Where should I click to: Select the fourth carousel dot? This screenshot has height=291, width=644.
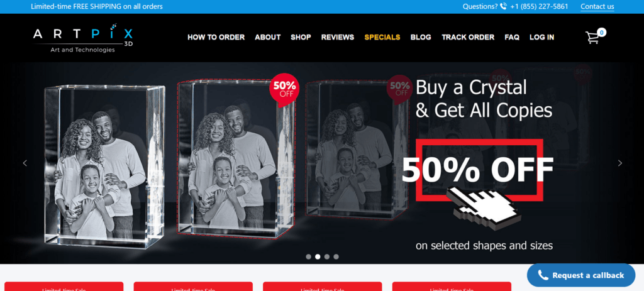click(x=336, y=256)
